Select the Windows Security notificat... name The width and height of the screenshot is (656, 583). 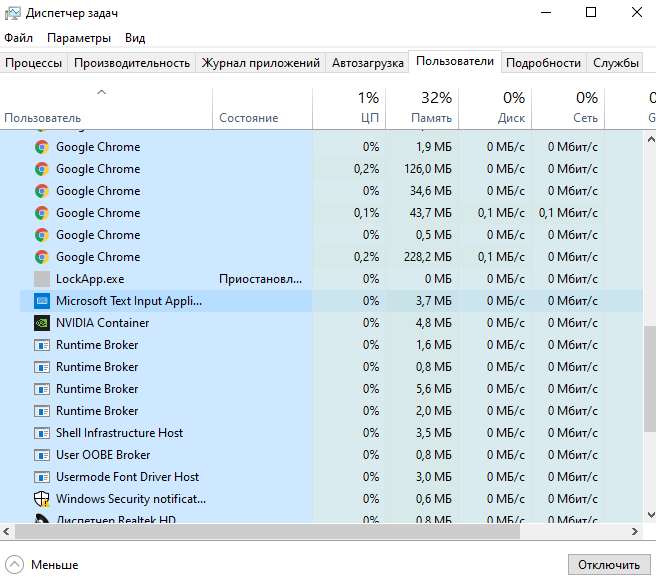[131, 499]
